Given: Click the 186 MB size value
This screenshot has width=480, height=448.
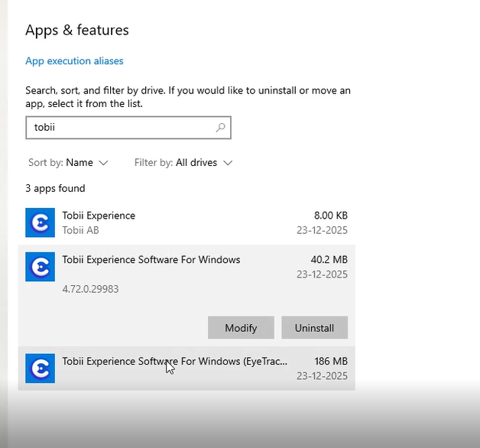Looking at the screenshot, I should (x=331, y=362).
